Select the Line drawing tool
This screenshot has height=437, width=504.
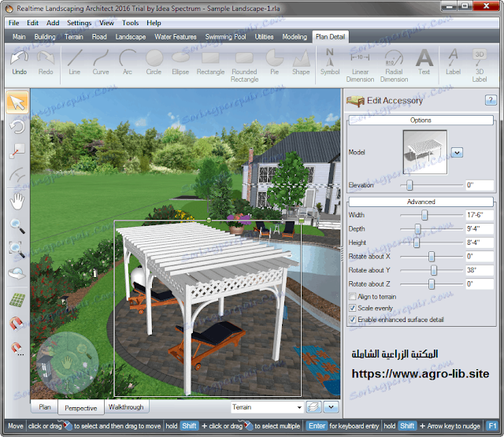pos(75,62)
